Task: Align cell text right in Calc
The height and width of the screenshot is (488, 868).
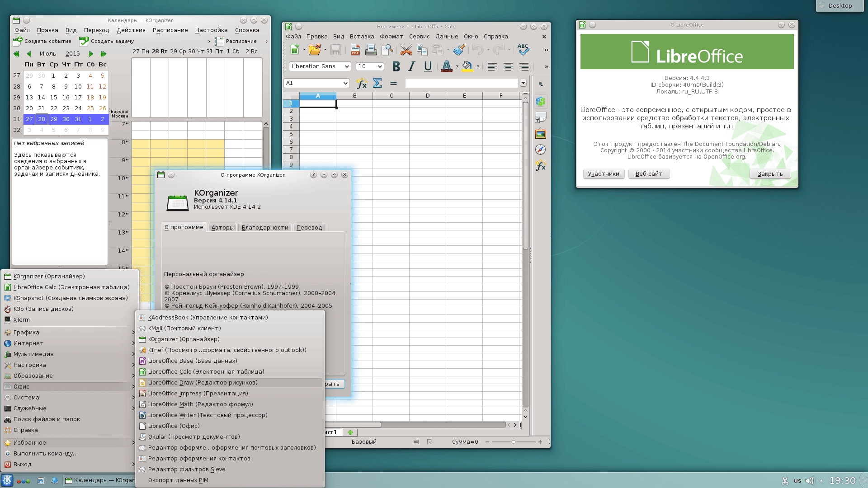Action: click(x=524, y=67)
